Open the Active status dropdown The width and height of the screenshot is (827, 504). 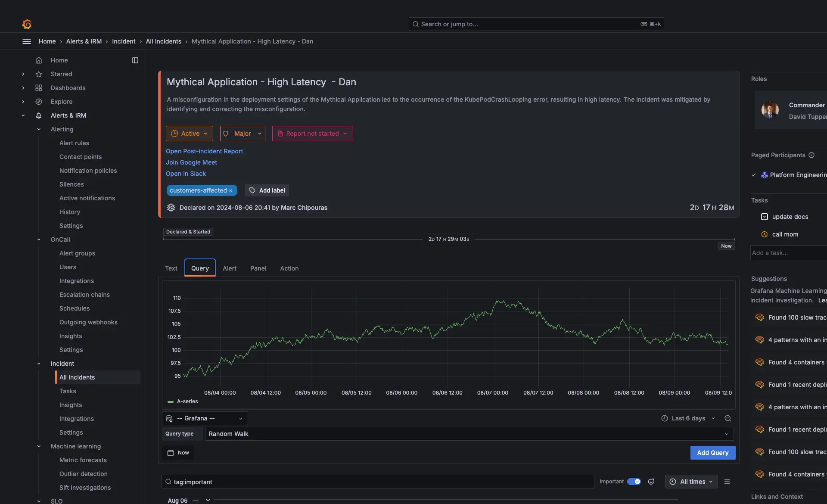[x=190, y=134]
